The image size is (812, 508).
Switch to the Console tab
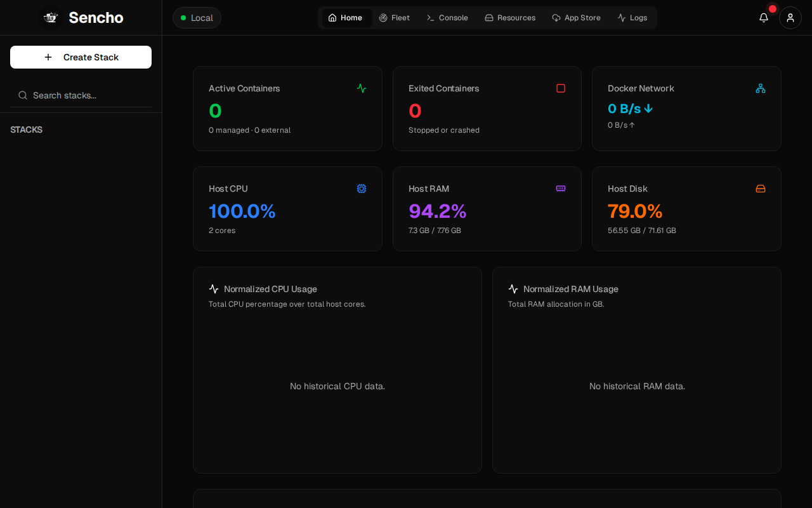pos(447,18)
